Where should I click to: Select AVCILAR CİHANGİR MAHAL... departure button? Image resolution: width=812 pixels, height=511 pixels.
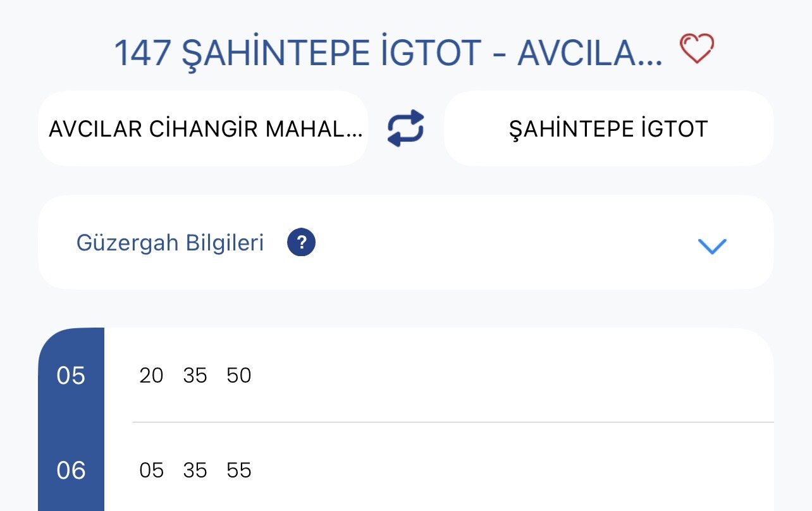click(x=203, y=129)
